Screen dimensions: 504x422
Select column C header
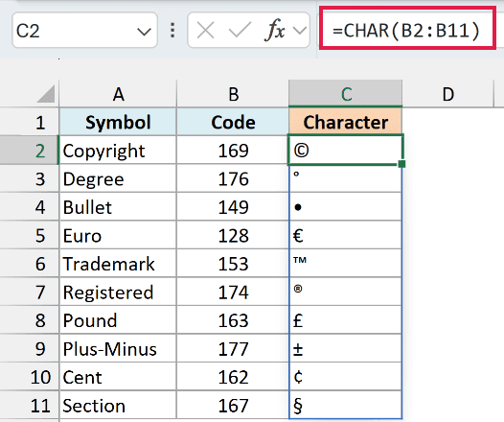346,94
